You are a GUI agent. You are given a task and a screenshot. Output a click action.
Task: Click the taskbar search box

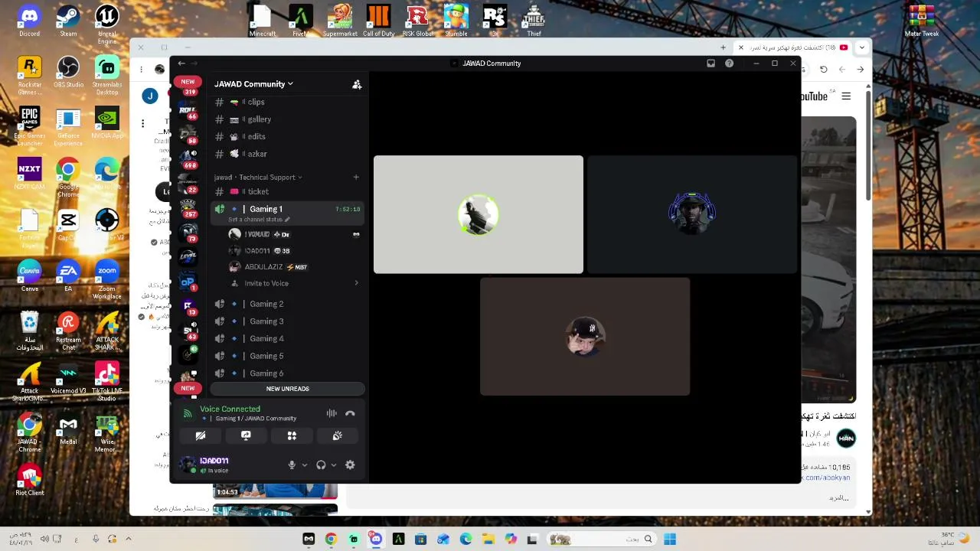point(600,539)
